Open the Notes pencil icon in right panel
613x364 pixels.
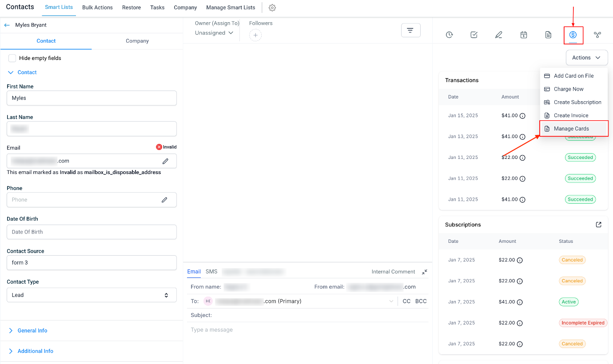499,35
